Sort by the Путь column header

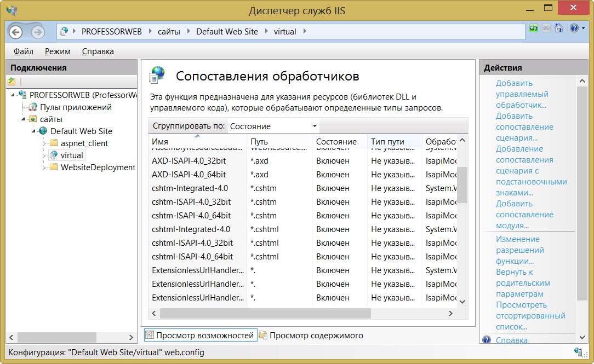(x=279, y=142)
